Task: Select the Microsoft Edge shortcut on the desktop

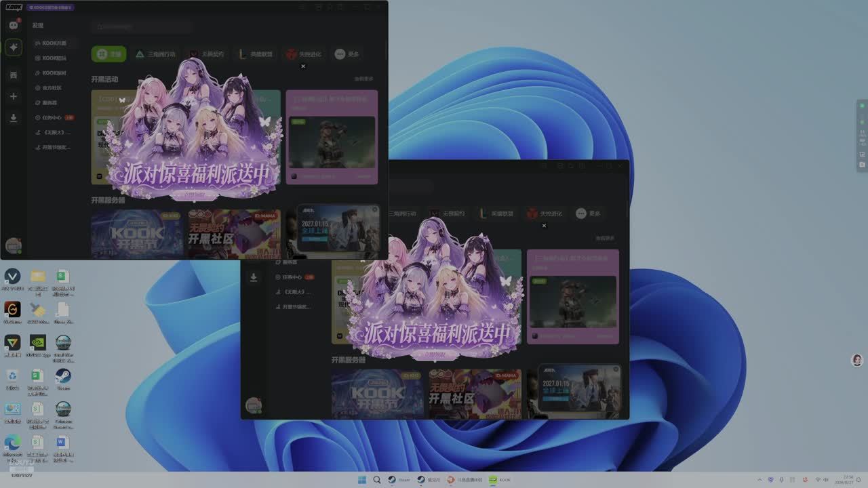Action: 12,447
